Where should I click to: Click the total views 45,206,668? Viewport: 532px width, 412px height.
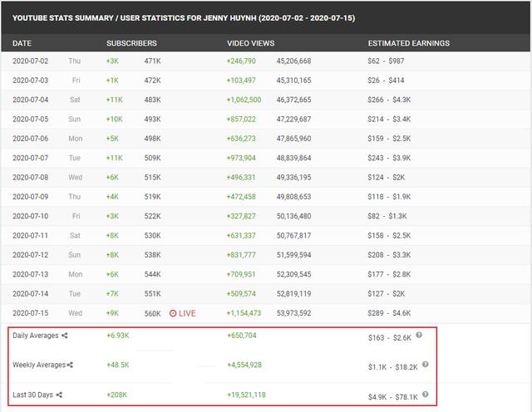pyautogui.click(x=293, y=61)
